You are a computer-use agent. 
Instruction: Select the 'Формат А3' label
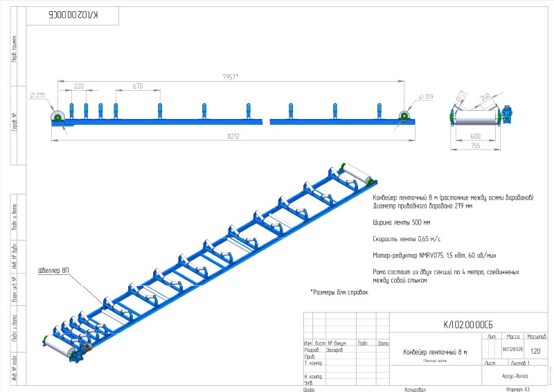[518, 389]
